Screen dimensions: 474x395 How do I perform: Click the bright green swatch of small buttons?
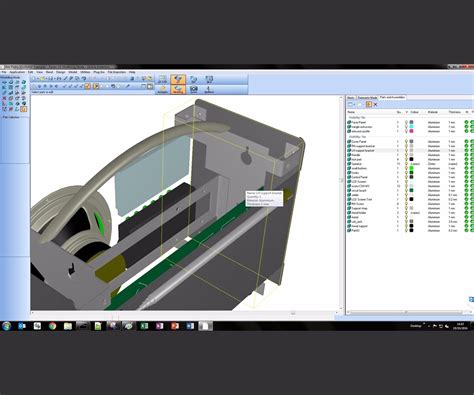click(411, 168)
